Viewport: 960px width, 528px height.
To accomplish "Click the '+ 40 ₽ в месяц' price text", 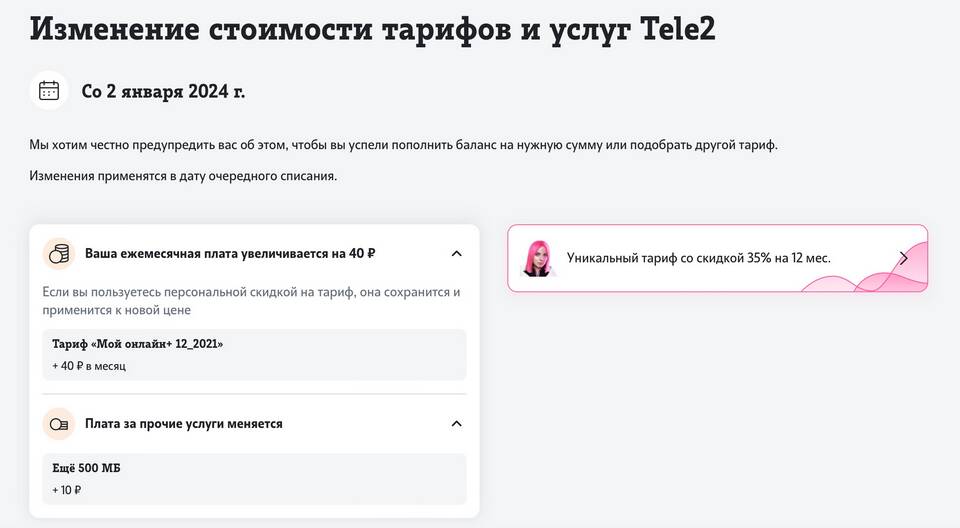I will [89, 366].
